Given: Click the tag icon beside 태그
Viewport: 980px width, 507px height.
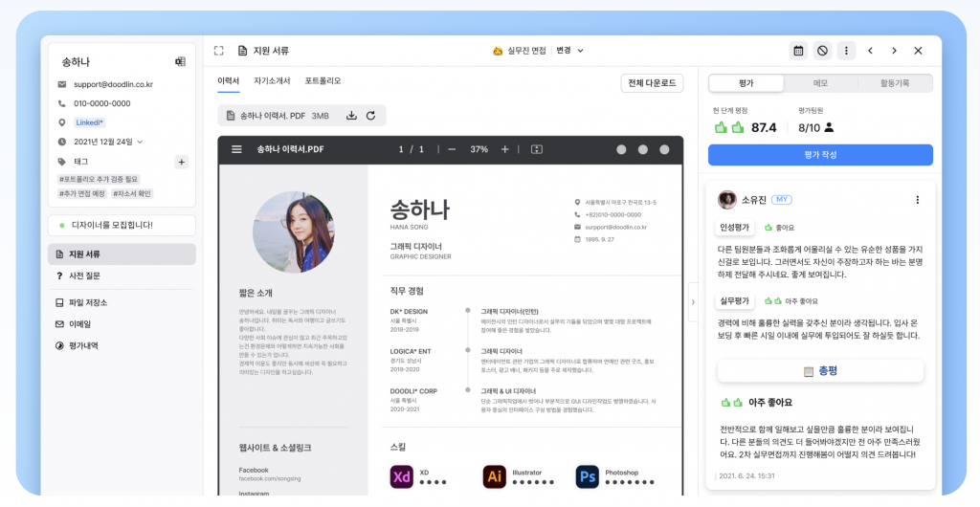Looking at the screenshot, I should coord(62,161).
